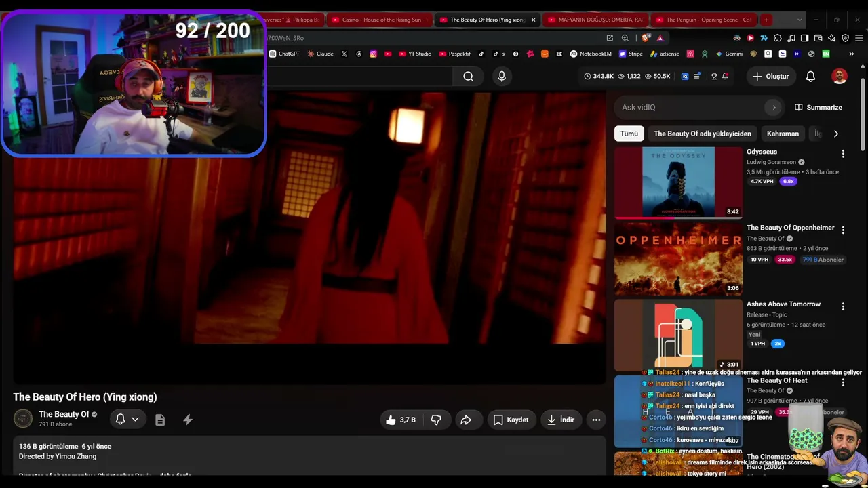The height and width of the screenshot is (488, 868).
Task: Open options for The Beauty Of Heat
Action: pos(843,383)
